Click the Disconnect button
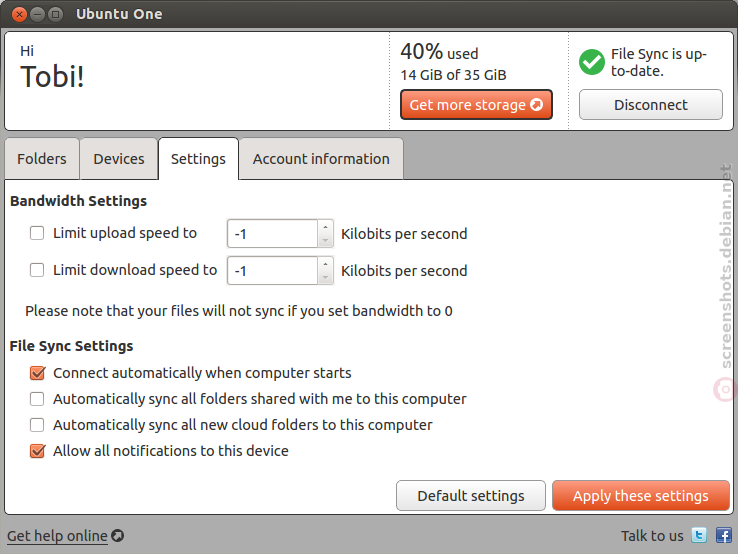Screen dimensions: 738x554 pos(650,104)
